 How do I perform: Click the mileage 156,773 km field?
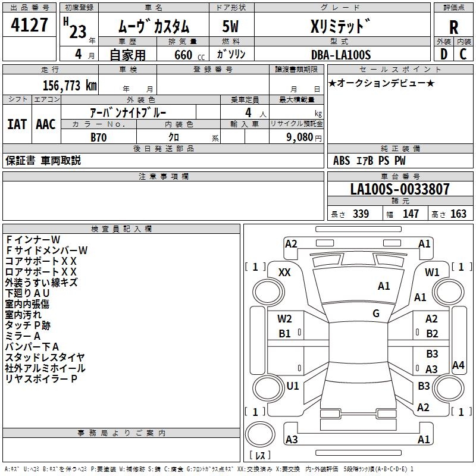click(x=69, y=85)
